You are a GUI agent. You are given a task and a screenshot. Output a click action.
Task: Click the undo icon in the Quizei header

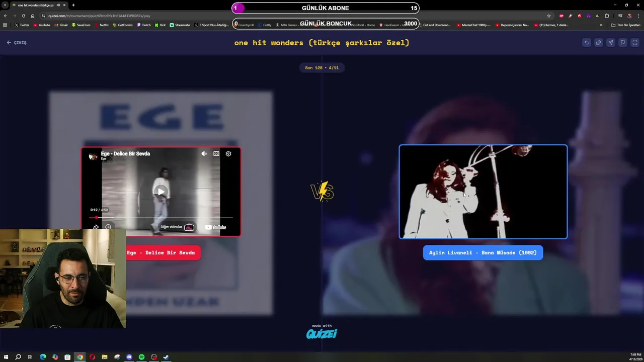tap(586, 43)
